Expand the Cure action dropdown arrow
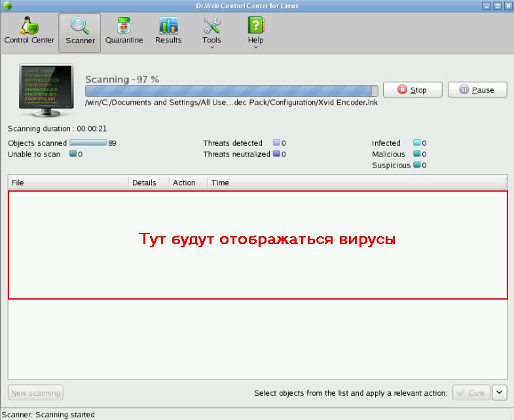 pos(499,393)
